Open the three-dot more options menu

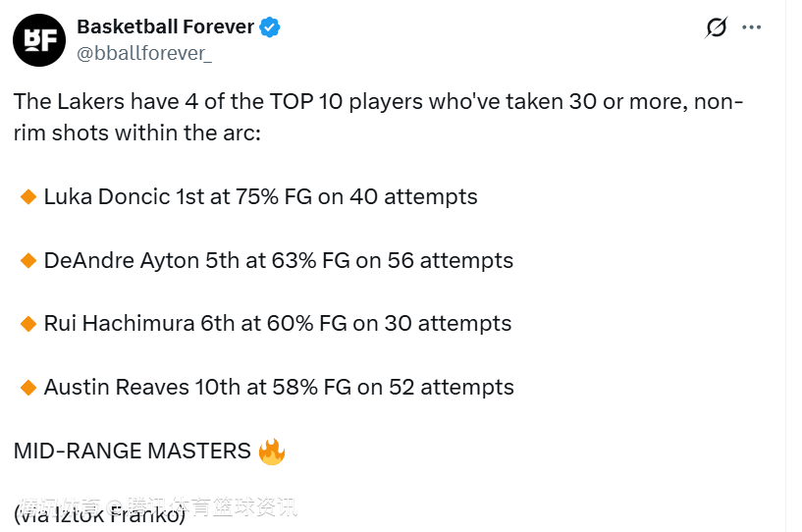(752, 27)
